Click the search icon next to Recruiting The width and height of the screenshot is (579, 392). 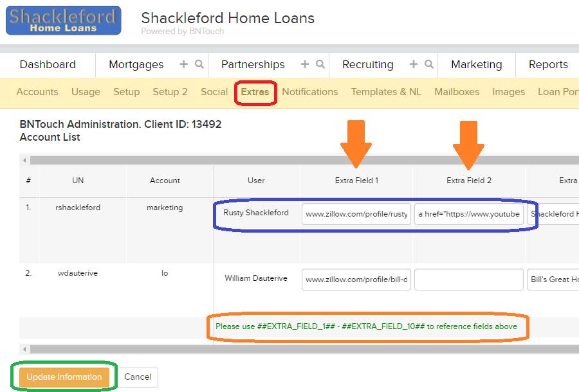click(x=429, y=64)
